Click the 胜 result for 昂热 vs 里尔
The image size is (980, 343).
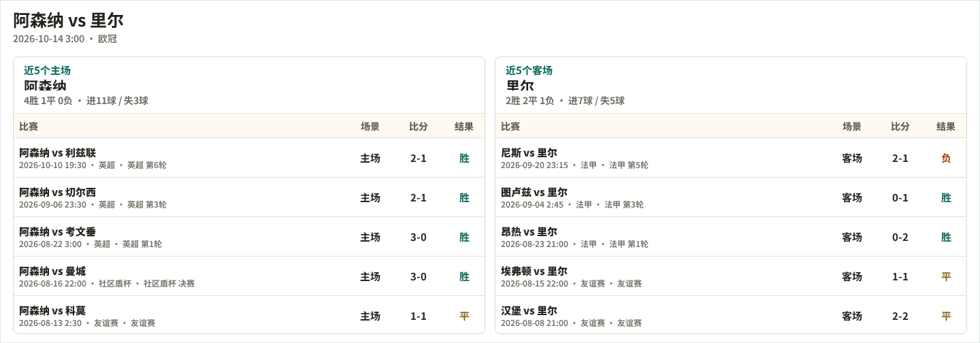[946, 238]
